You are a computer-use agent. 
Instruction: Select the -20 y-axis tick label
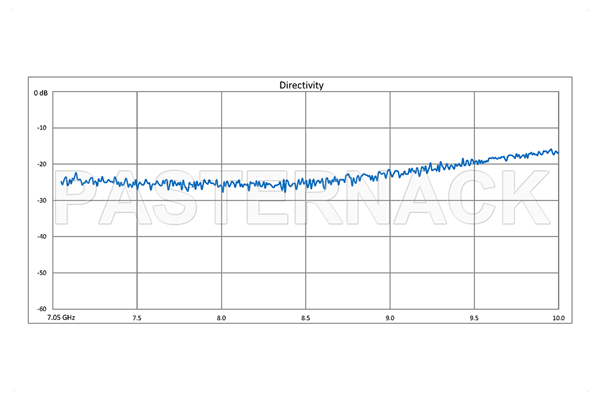click(42, 164)
